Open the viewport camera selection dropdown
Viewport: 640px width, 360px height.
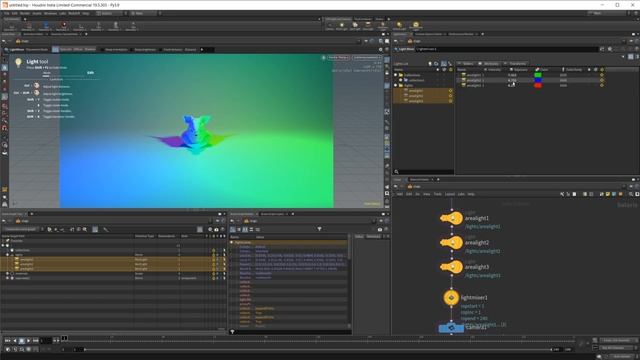click(366, 58)
